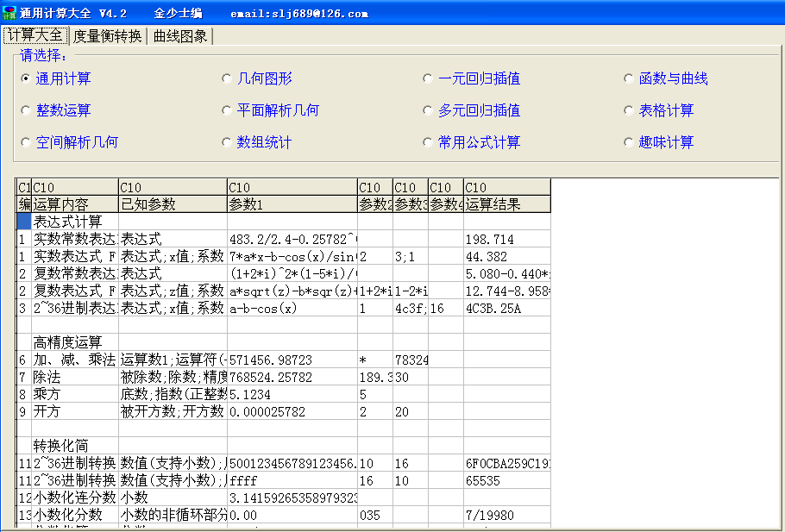785x532 pixels.
Task: Select the 高精度运算 section cell
Action: click(x=75, y=343)
